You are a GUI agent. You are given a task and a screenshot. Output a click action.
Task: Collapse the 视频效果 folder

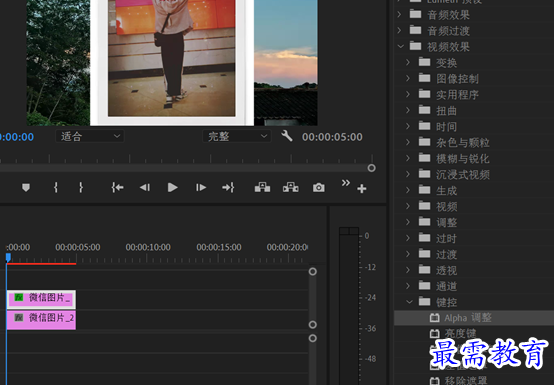(x=401, y=46)
